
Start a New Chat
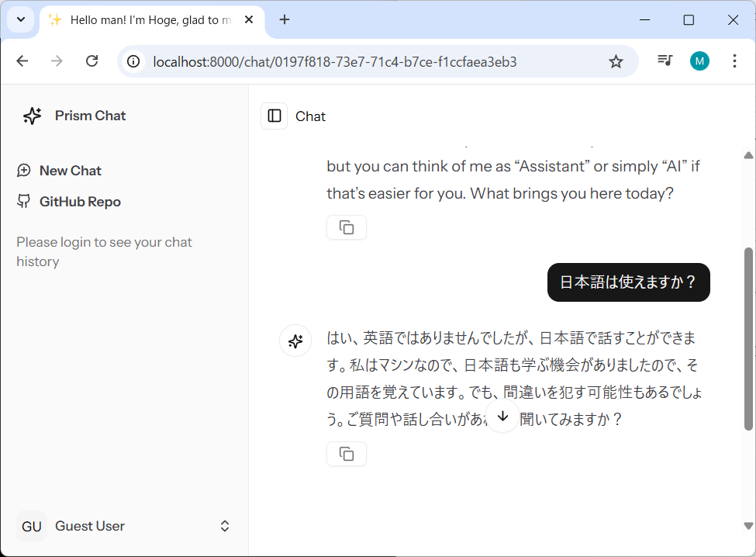pos(70,171)
